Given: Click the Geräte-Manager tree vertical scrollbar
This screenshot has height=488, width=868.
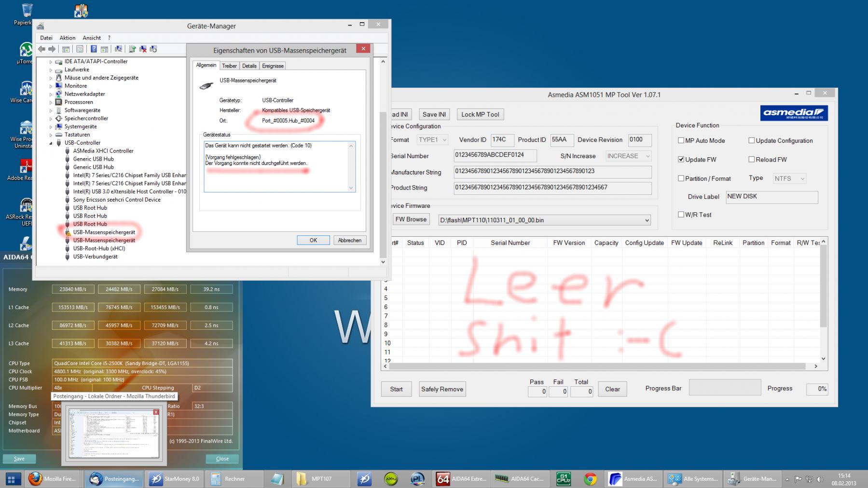Looking at the screenshot, I should tap(383, 162).
